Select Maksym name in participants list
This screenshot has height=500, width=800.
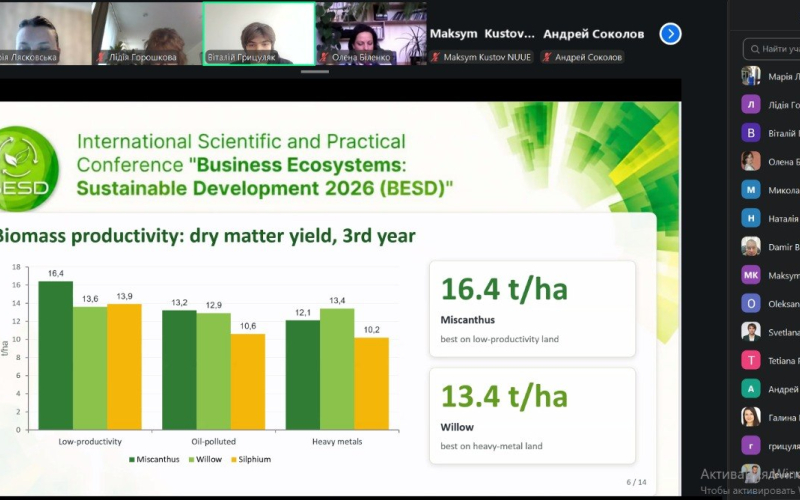click(784, 276)
